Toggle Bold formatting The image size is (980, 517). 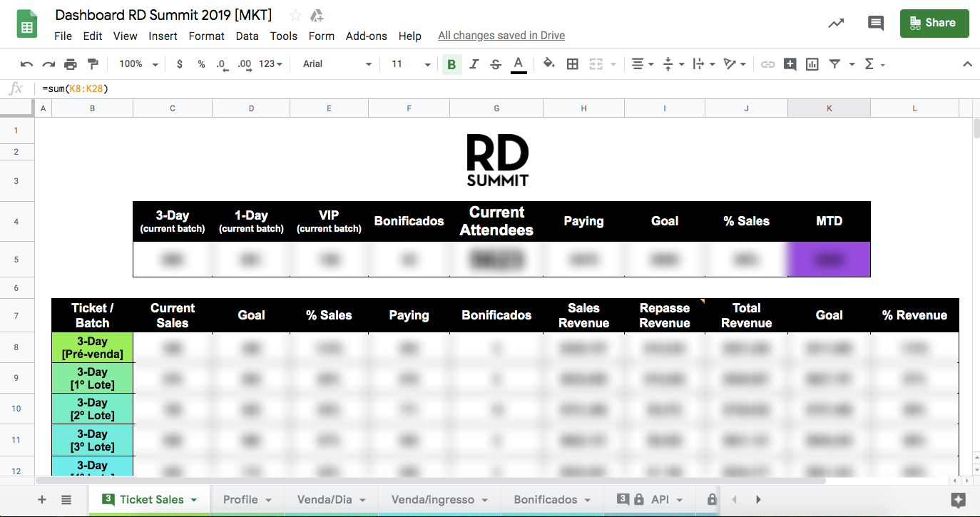(451, 64)
